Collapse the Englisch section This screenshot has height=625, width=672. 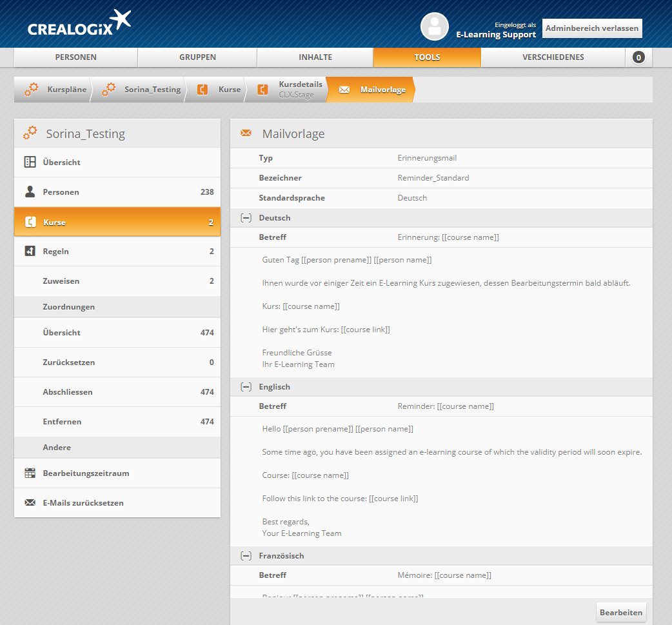point(246,387)
